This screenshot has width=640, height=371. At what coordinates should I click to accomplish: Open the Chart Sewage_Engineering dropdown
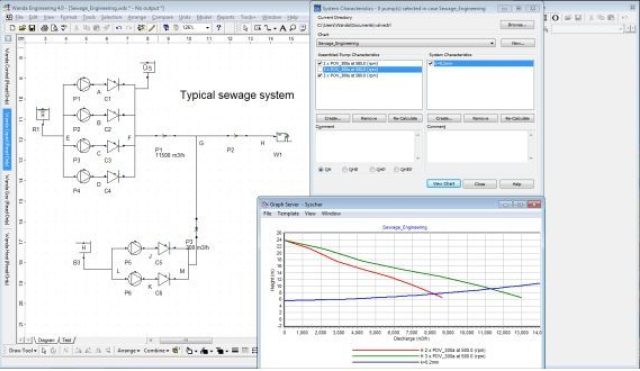[492, 43]
